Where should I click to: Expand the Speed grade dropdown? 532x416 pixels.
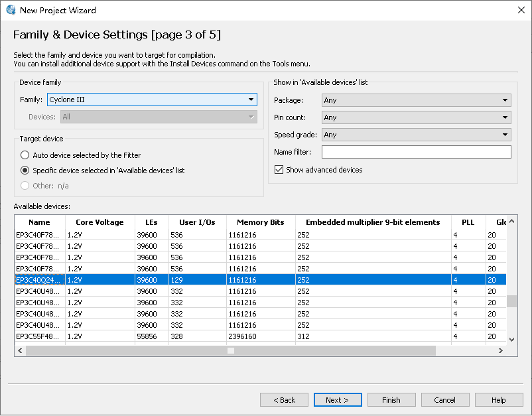(x=416, y=135)
